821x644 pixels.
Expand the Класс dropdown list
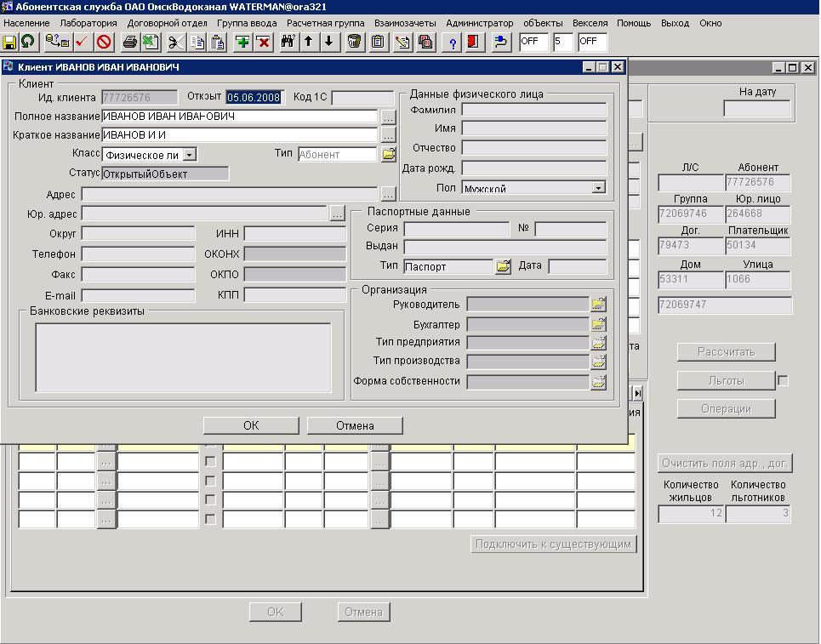190,155
